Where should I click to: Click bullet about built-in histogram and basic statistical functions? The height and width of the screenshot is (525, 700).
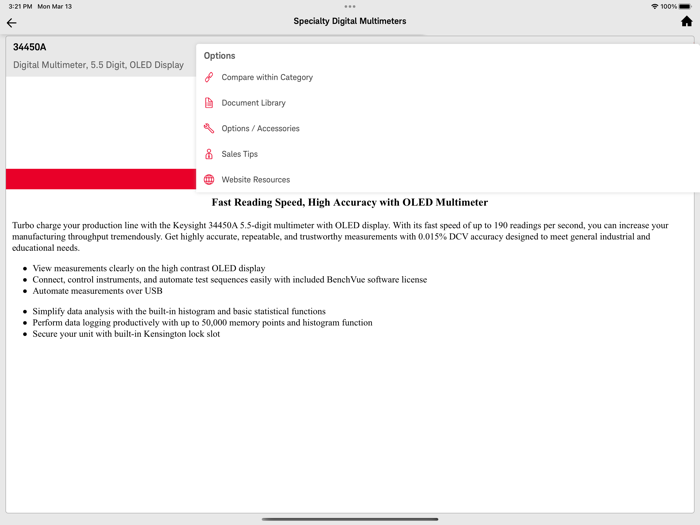tap(179, 311)
